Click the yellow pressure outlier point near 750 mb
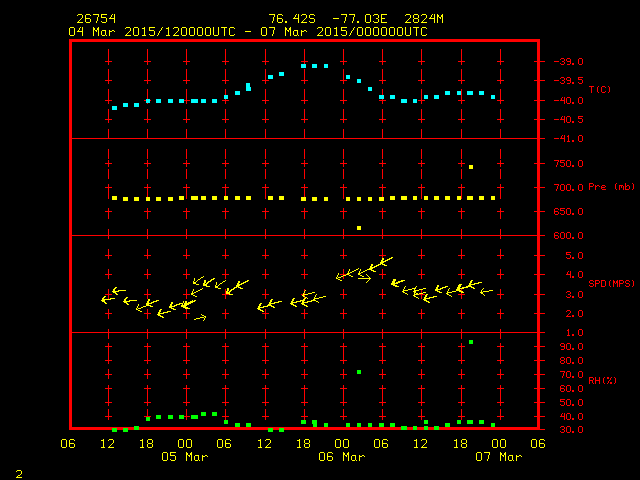 [x=471, y=167]
